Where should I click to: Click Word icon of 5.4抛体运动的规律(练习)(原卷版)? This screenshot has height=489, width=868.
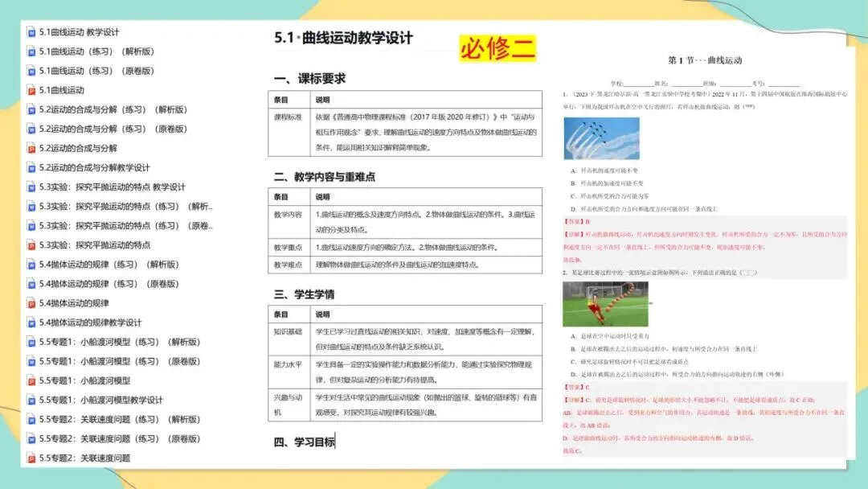(31, 284)
